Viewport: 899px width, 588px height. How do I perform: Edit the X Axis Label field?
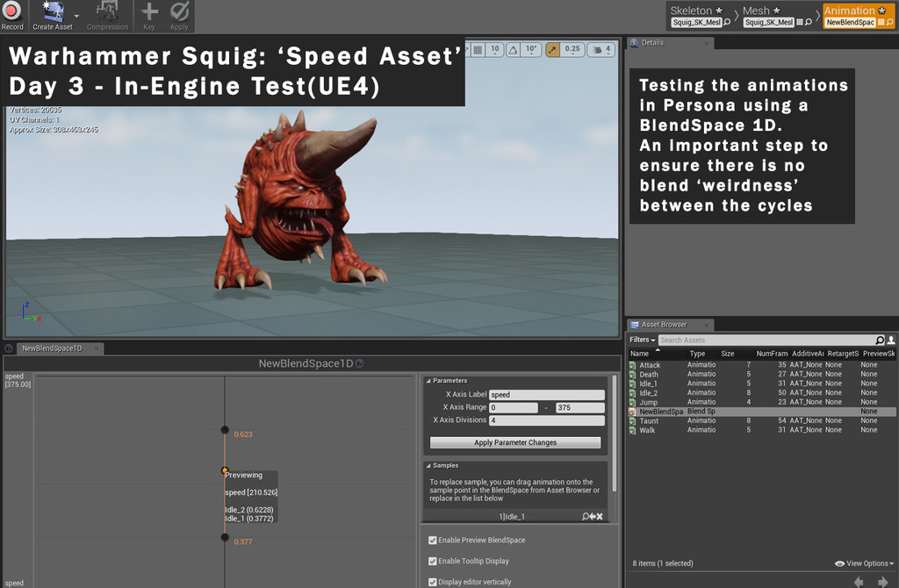pyautogui.click(x=546, y=395)
